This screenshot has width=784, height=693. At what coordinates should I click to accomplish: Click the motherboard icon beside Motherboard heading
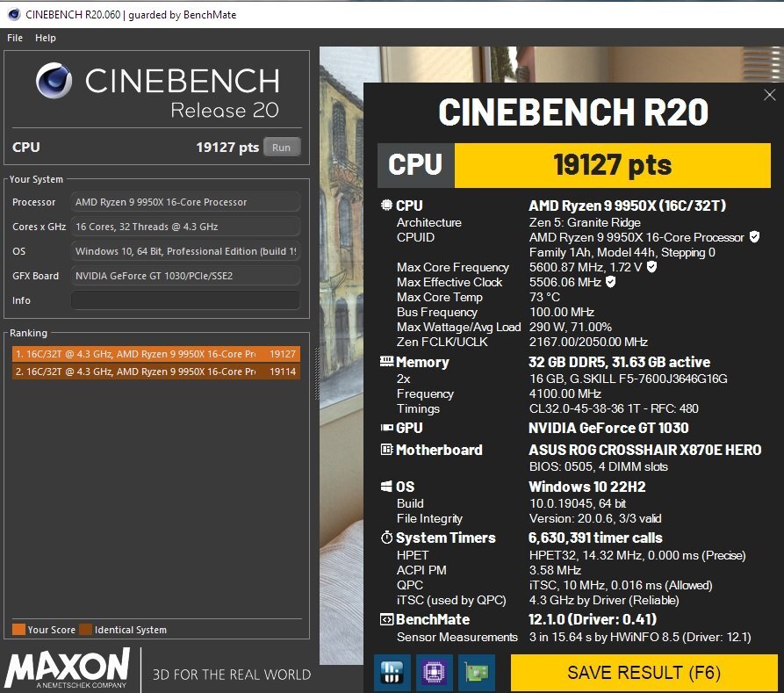tap(386, 450)
